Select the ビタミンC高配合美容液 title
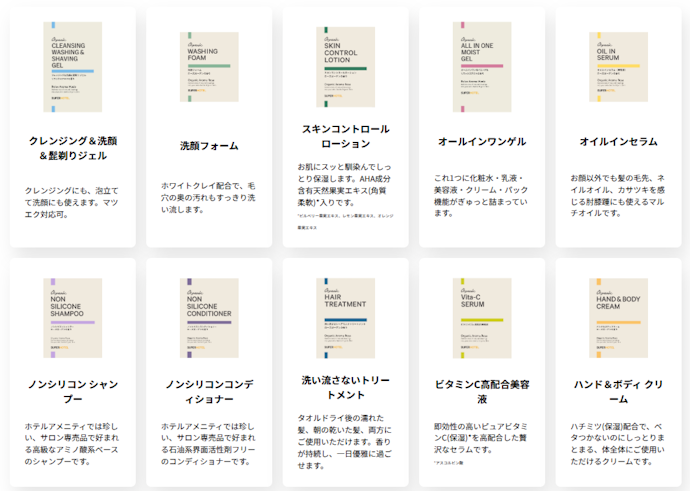Screen dimensions: 690x491 [x=482, y=392]
